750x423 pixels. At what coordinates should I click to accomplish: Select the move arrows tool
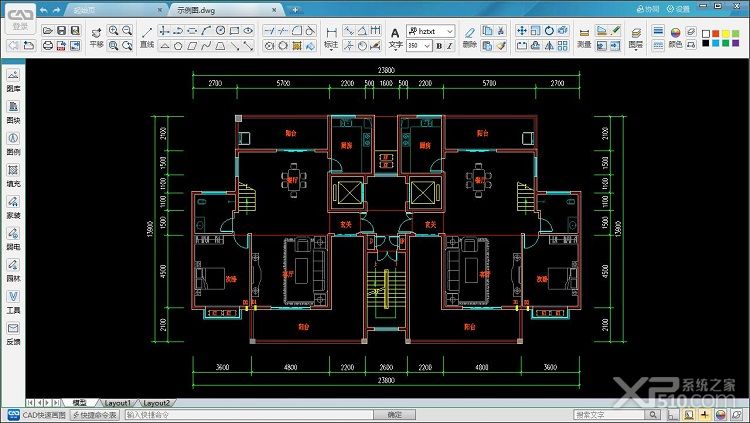[x=521, y=31]
